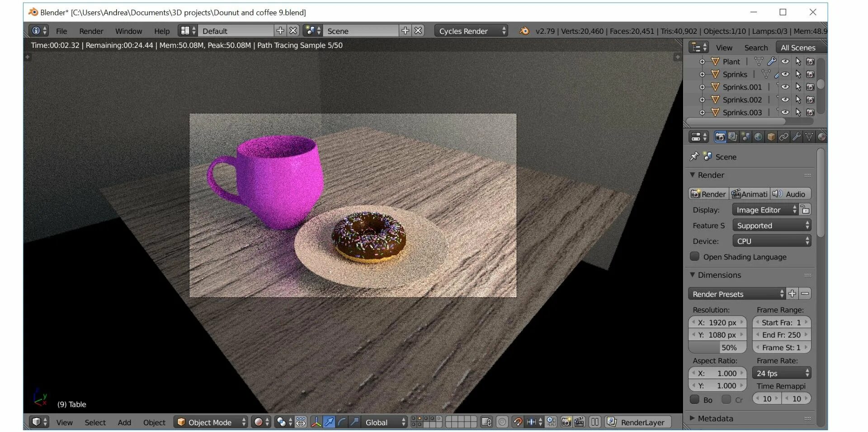Open the File menu
The width and height of the screenshot is (868, 432).
point(61,31)
